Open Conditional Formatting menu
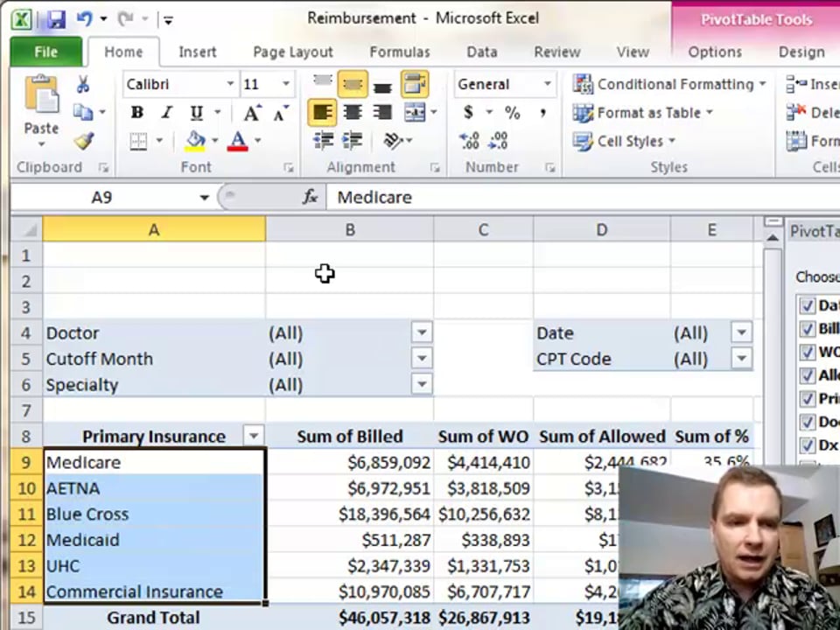This screenshot has width=840, height=630. [669, 84]
